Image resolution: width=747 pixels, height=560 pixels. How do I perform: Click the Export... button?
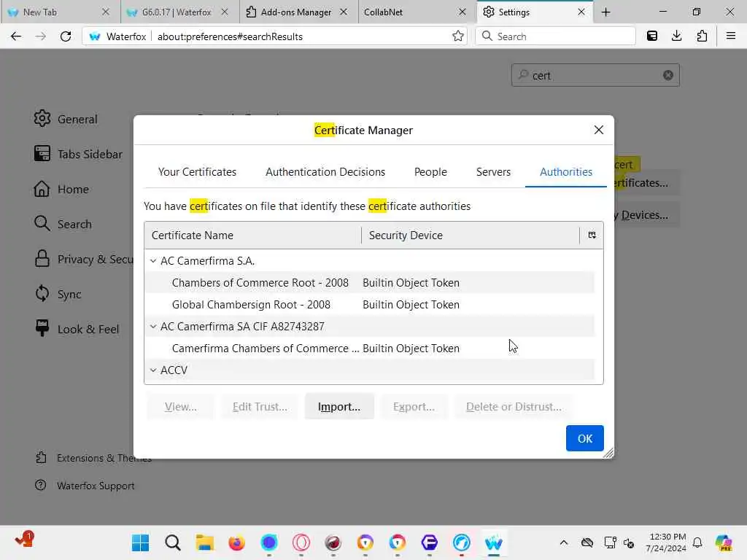pos(414,407)
